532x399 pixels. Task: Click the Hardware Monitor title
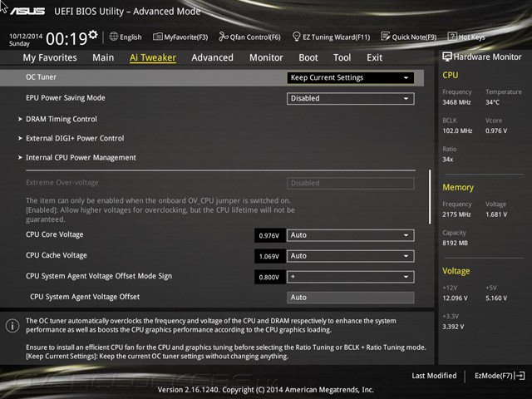click(x=487, y=57)
